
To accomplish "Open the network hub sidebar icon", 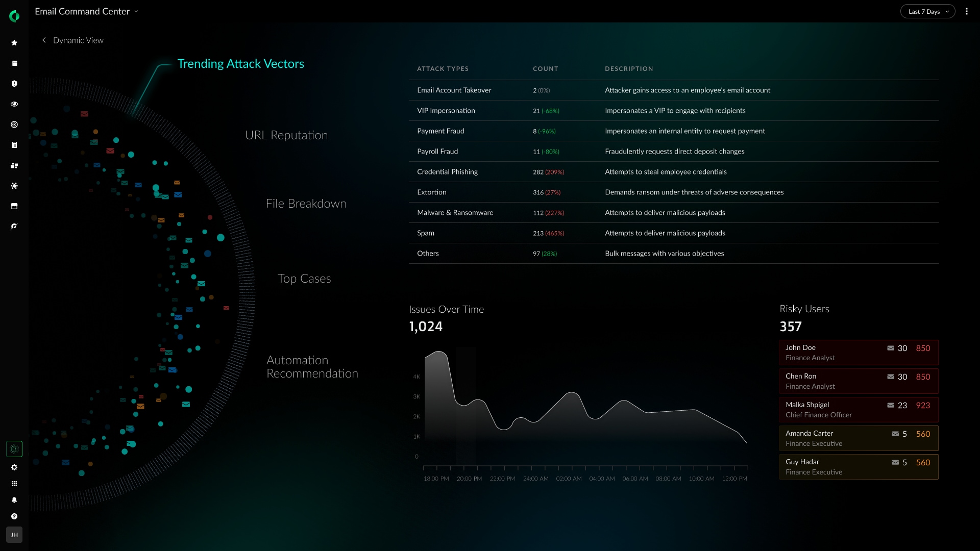I will click(14, 186).
